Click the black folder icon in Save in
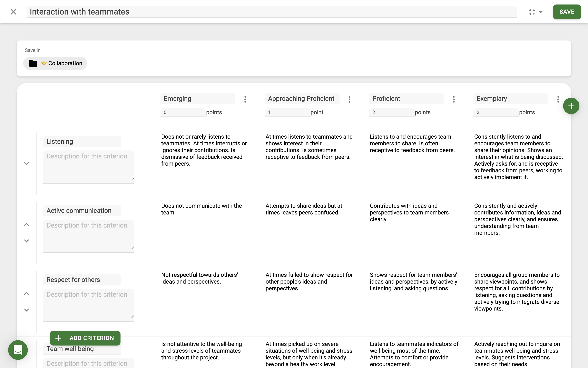The height and width of the screenshot is (368, 588). (33, 63)
